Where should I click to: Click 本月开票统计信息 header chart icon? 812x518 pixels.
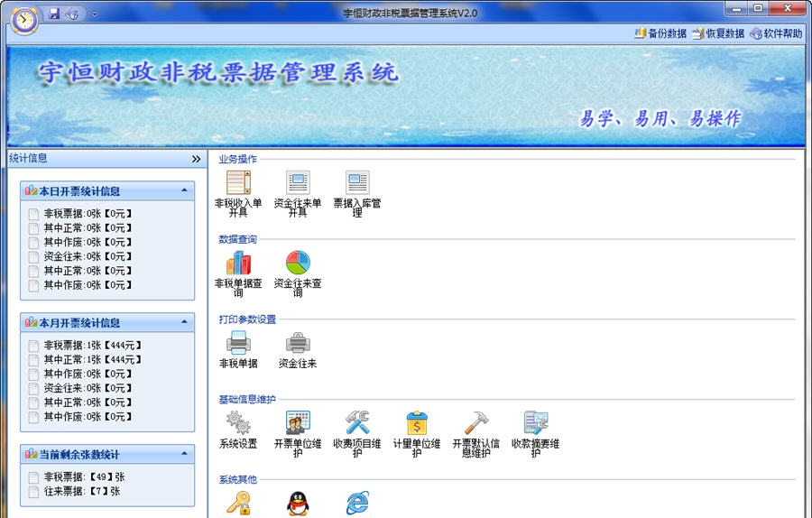[31, 322]
